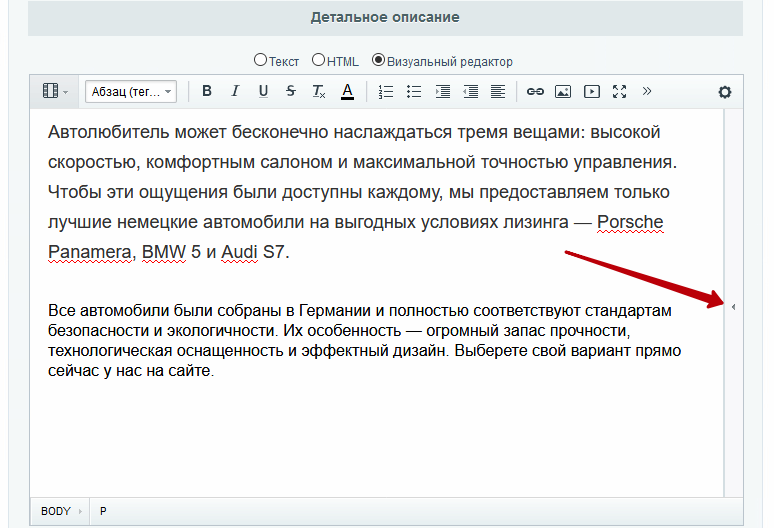The image size is (774, 528).
Task: Toggle bold formatting
Action: [207, 91]
